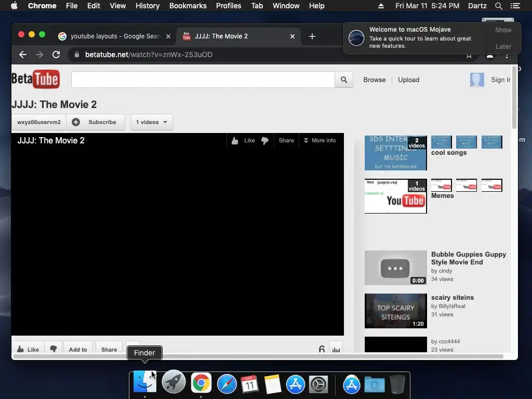The image size is (532, 399).
Task: Open Calendar from the dock
Action: coord(250,384)
